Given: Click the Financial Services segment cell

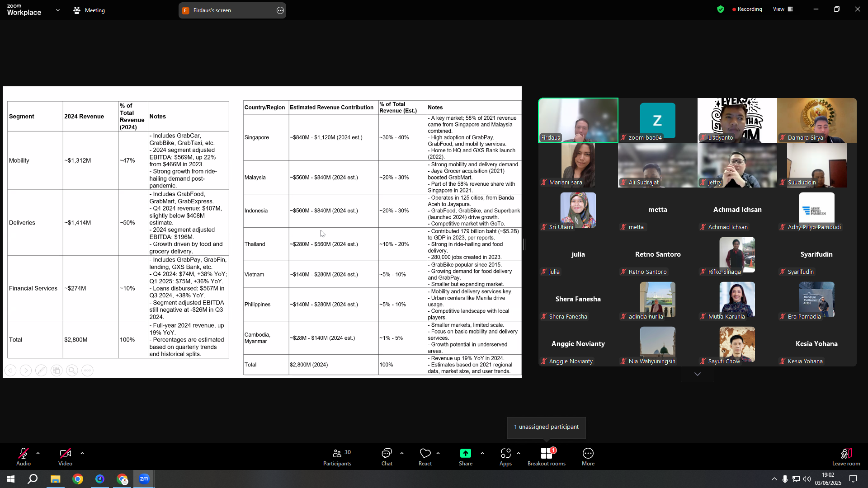Looking at the screenshot, I should [35, 288].
